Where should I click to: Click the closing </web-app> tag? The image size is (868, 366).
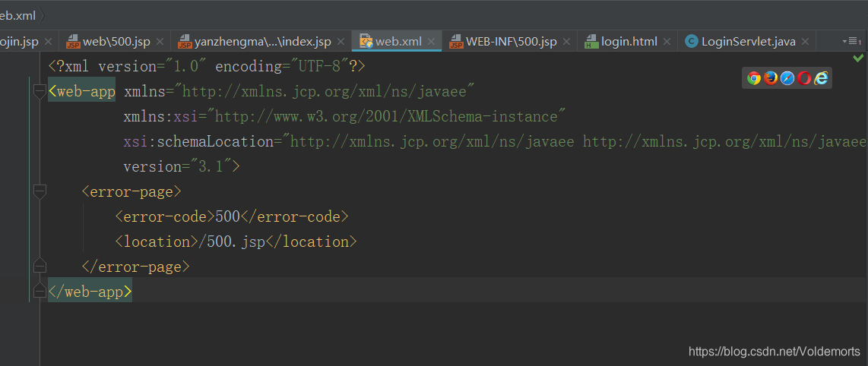90,292
